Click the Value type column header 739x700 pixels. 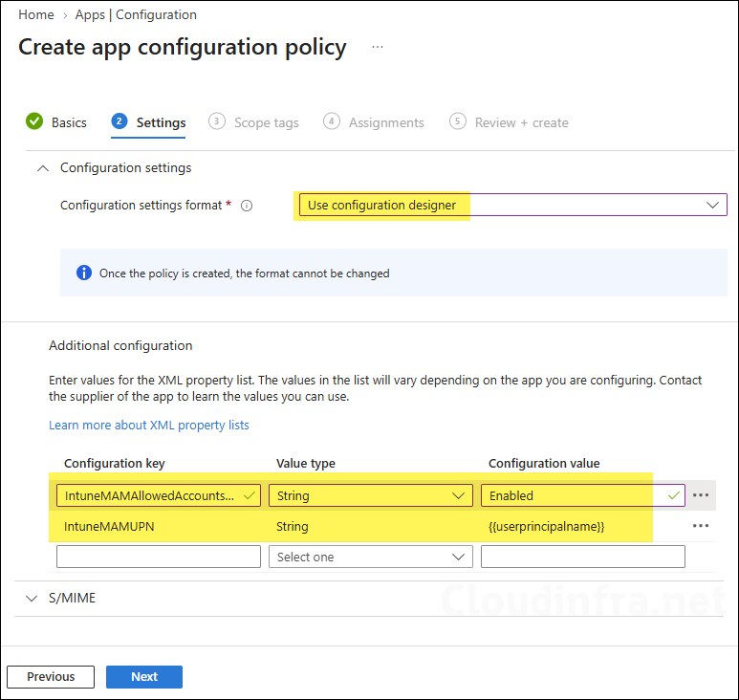[305, 464]
